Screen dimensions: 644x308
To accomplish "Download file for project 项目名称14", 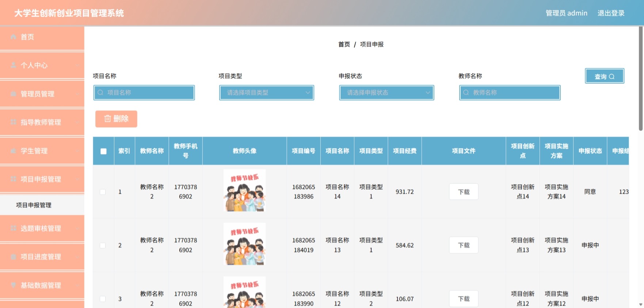I will point(464,192).
